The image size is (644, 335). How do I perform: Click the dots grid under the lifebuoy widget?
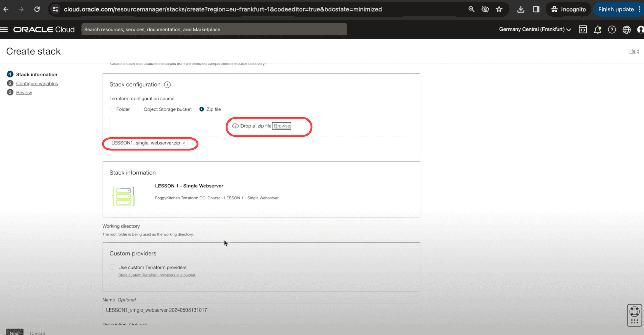coord(634,321)
